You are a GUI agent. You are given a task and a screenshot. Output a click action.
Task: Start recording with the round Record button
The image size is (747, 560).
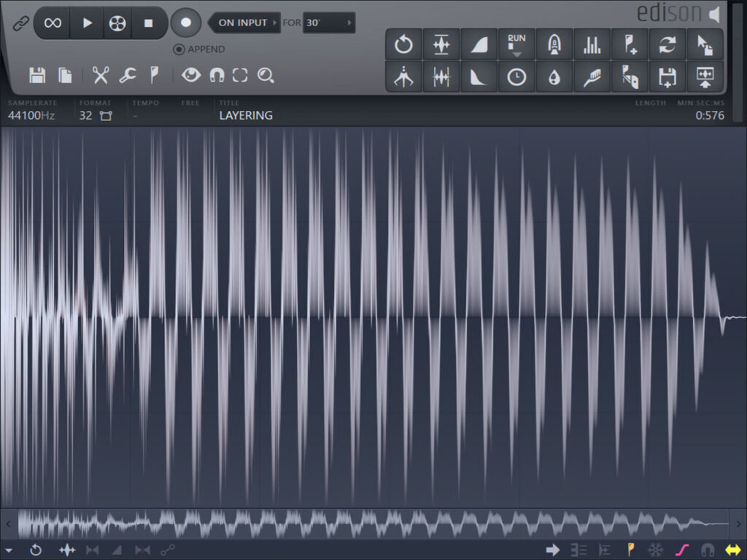tap(186, 23)
